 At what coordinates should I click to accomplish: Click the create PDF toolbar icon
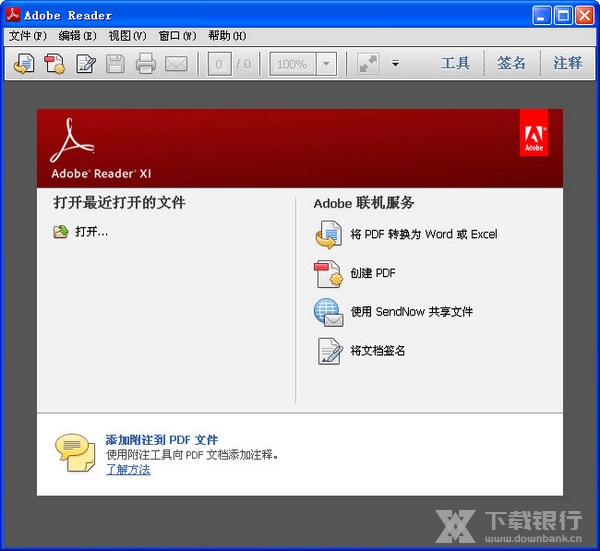[55, 63]
